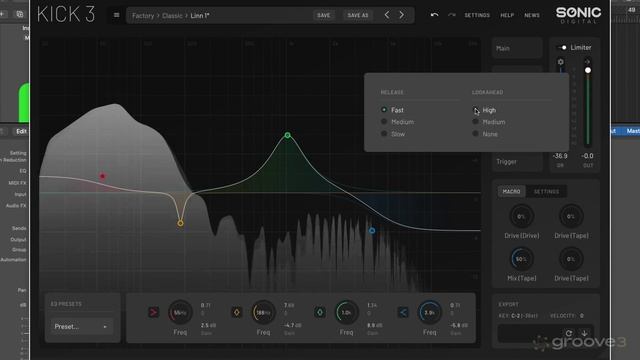Select High lookahead option
The height and width of the screenshot is (360, 640).
point(484,110)
